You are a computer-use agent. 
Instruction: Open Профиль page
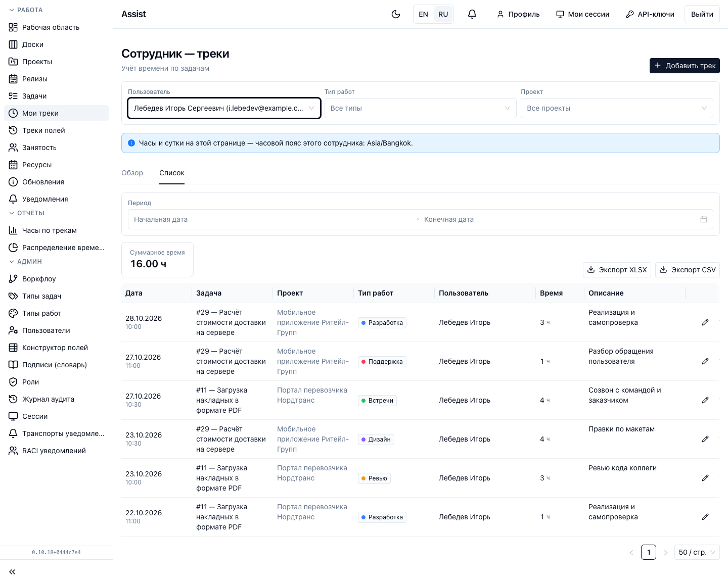tap(518, 14)
